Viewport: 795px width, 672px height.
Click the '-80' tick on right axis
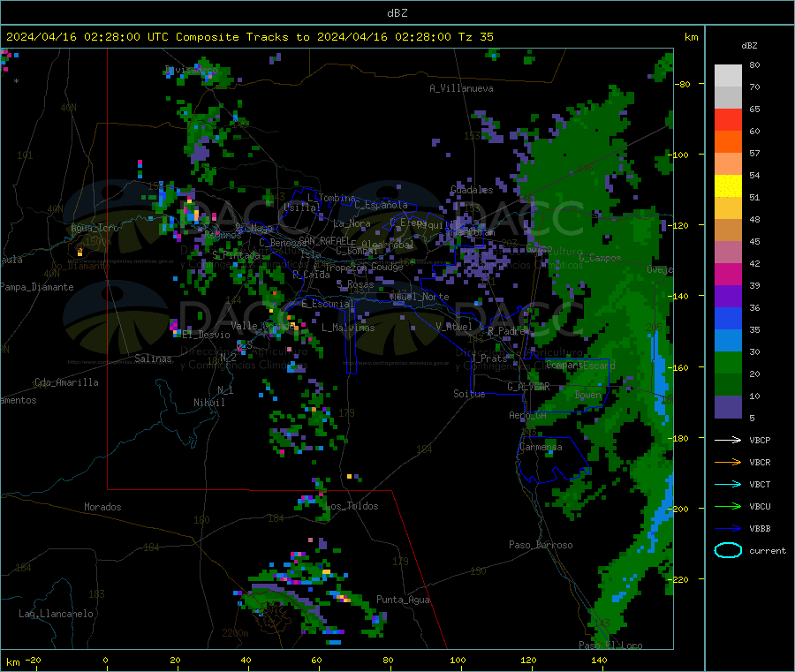click(x=683, y=84)
